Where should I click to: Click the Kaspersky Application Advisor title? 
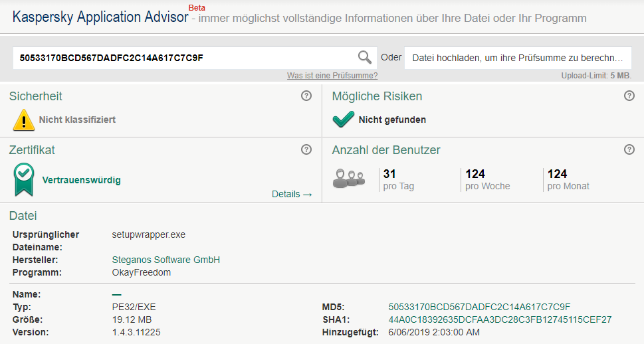click(x=100, y=17)
